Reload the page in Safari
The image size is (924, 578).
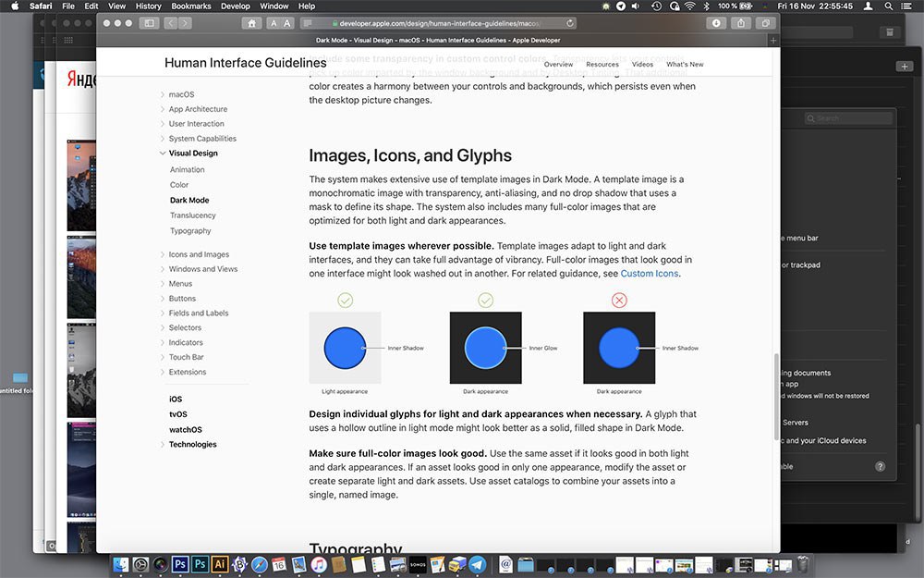(x=569, y=23)
